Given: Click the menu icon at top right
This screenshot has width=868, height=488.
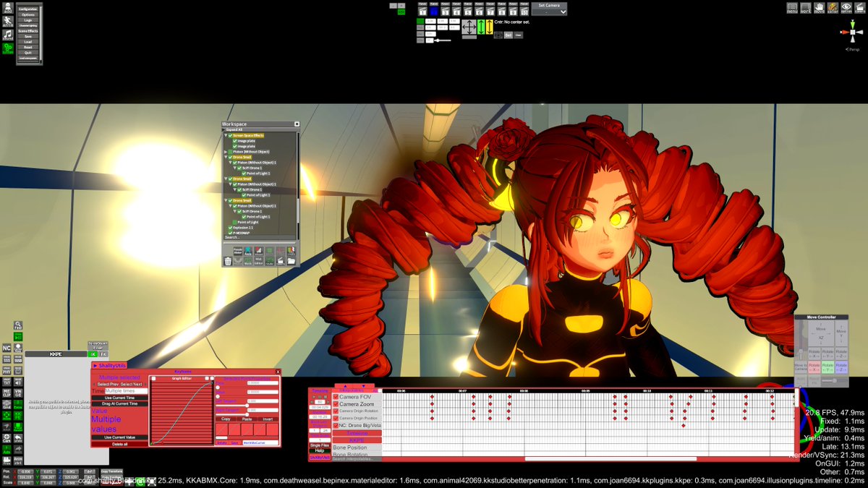Looking at the screenshot, I should tap(792, 8).
